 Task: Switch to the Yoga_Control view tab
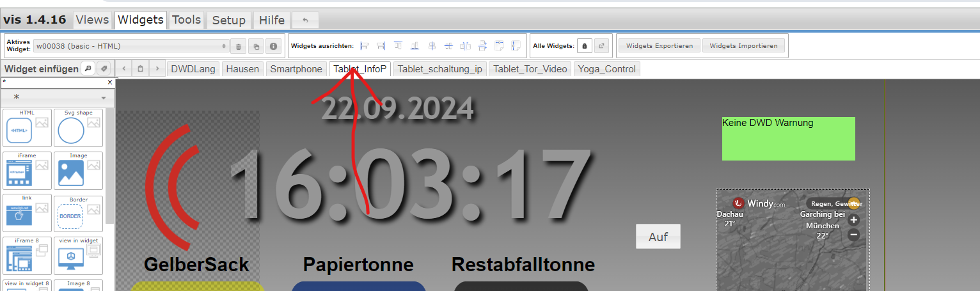(606, 69)
